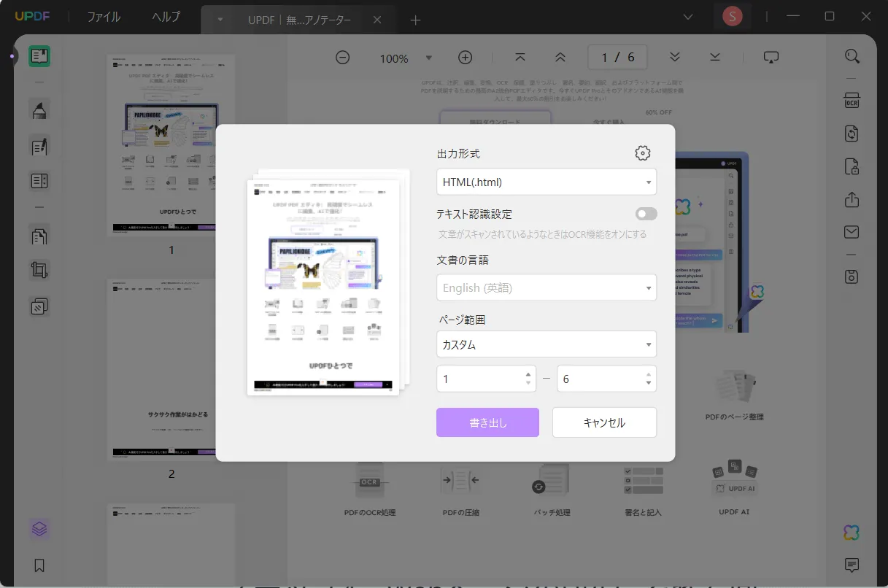Screen dimensions: 888x588
Task: Open the page tools stack icon
Action: [x=39, y=306]
